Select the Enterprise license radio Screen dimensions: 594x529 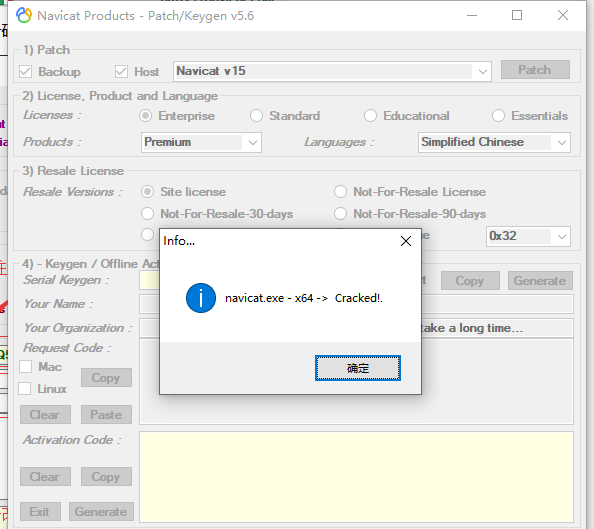point(145,116)
